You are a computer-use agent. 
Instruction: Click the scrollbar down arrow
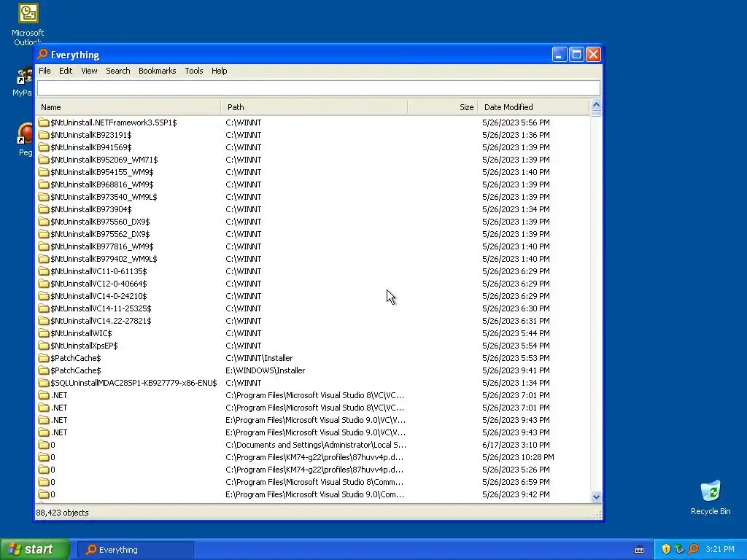(596, 497)
